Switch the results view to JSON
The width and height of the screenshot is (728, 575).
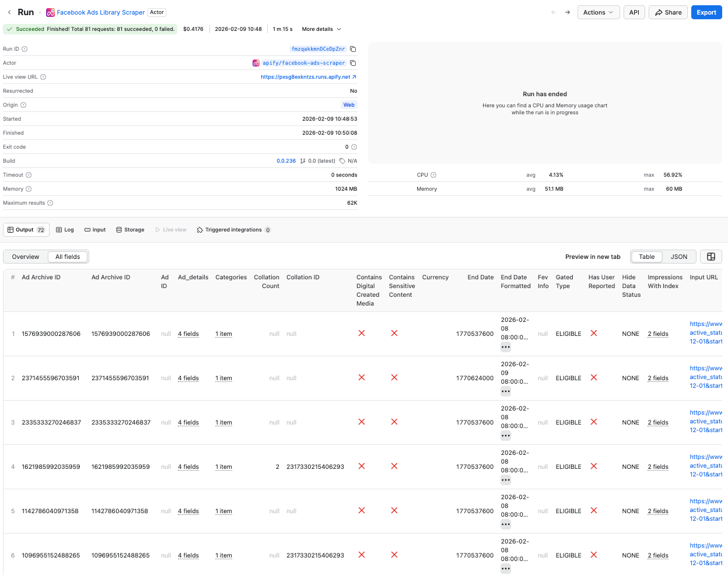[x=678, y=256]
